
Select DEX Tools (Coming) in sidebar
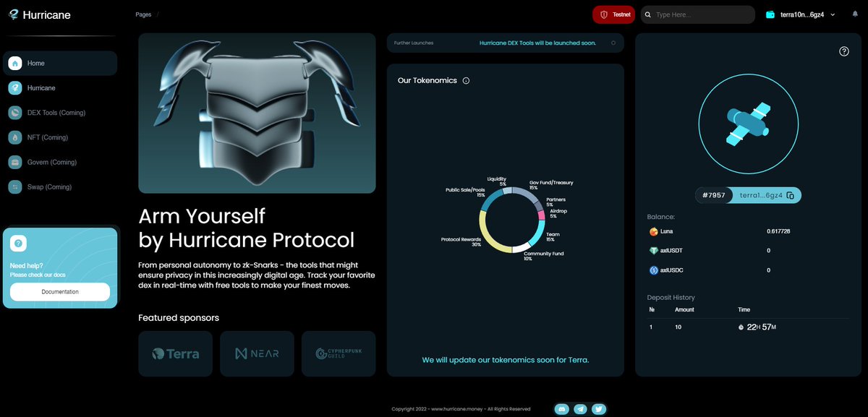[x=60, y=113]
